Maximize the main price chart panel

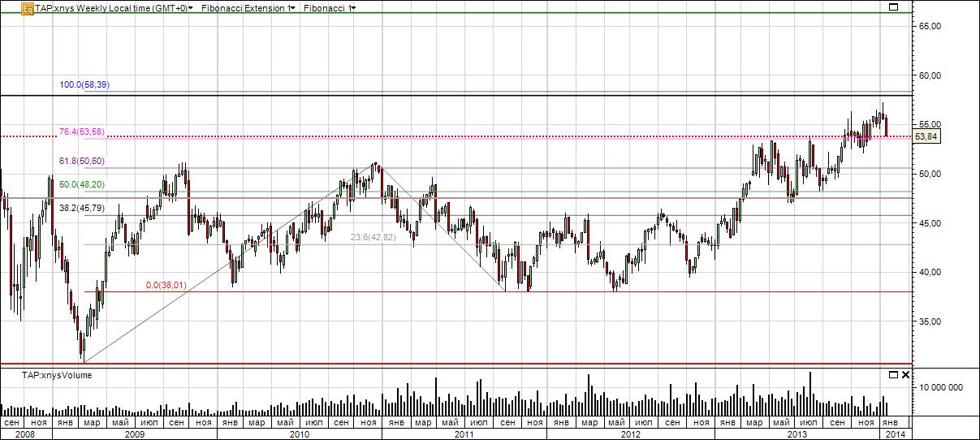coord(894,7)
